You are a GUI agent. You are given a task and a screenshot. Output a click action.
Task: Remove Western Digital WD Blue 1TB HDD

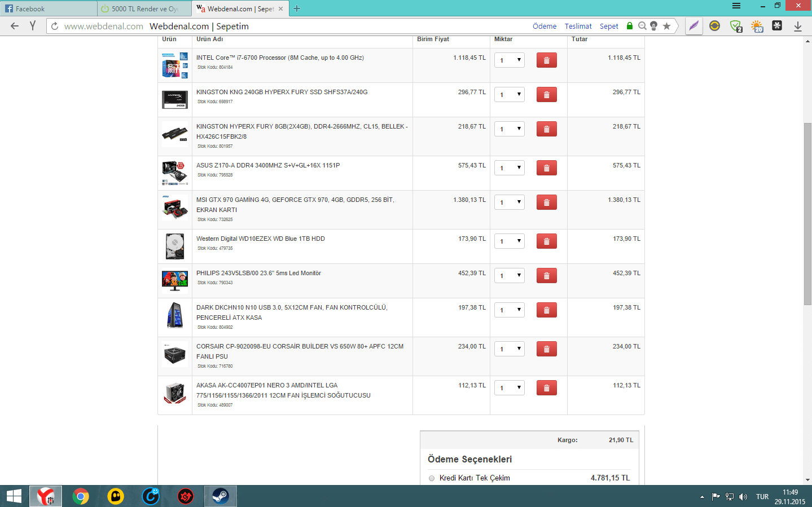tap(546, 241)
